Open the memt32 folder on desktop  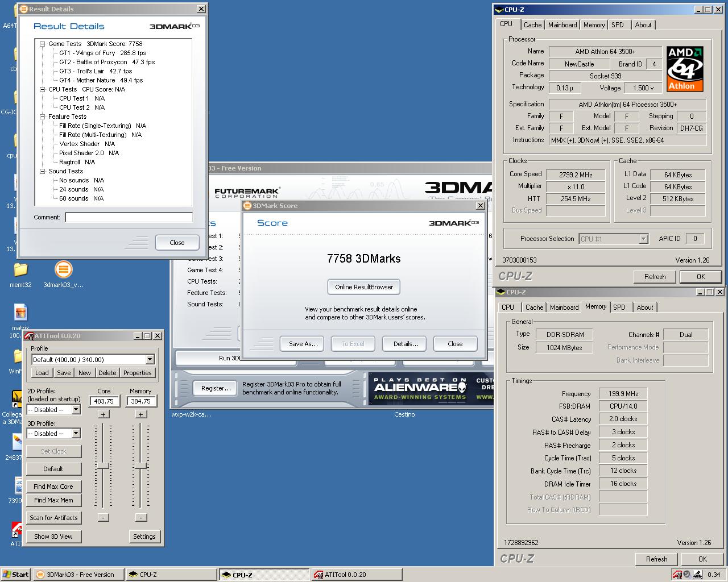[20, 271]
